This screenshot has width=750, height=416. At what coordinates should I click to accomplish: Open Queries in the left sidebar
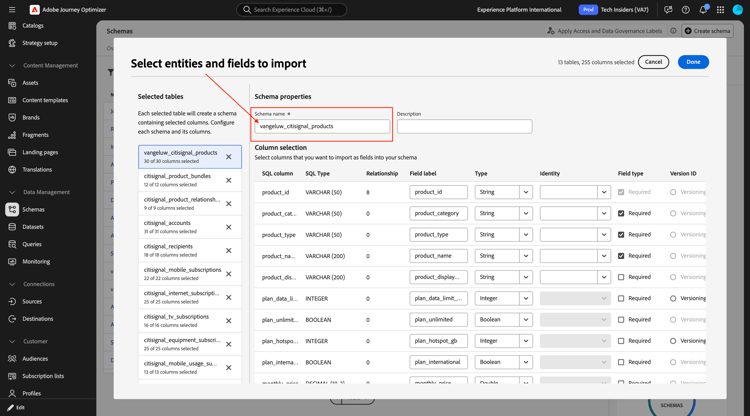coord(32,244)
